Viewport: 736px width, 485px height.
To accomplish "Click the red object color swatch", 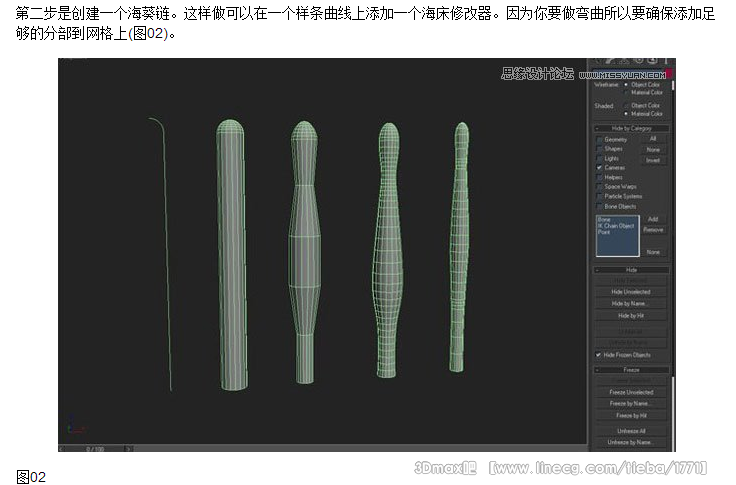I will click(670, 74).
